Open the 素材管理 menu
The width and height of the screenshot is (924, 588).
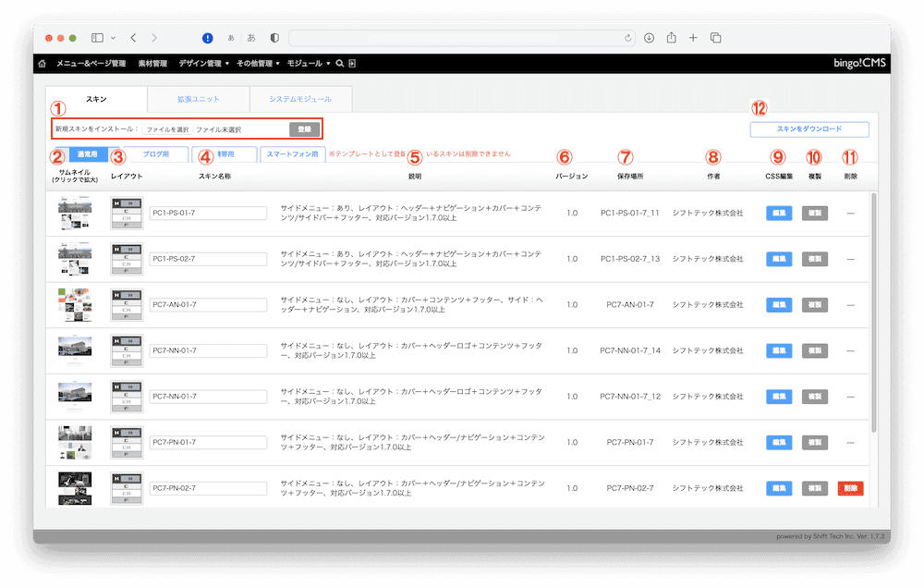pyautogui.click(x=152, y=64)
